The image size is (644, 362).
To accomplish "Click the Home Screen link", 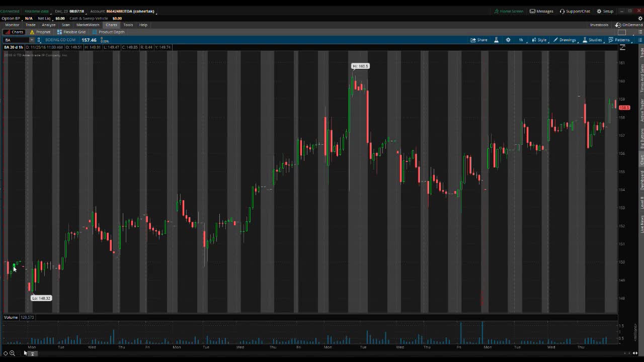I will (x=509, y=11).
